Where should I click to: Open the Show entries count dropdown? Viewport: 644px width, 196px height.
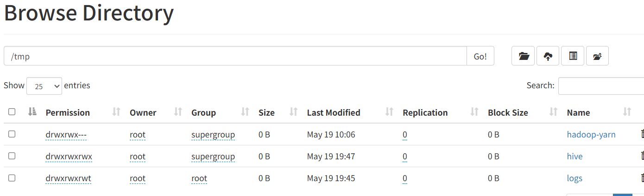44,86
